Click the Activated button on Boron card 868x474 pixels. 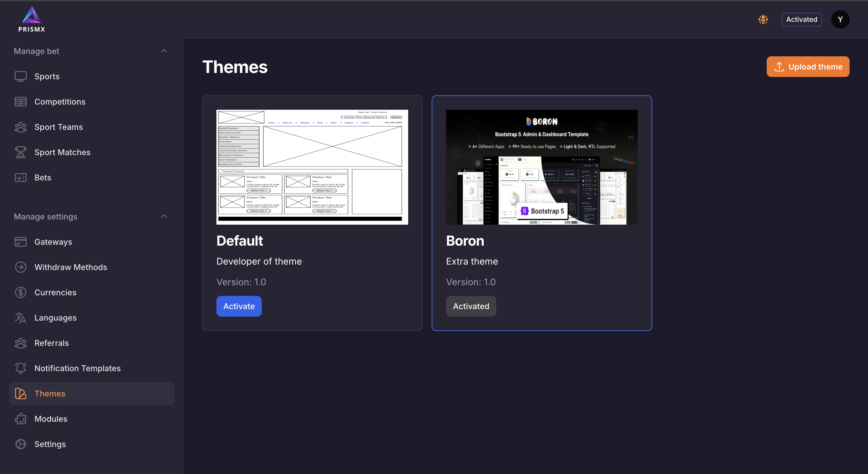pyautogui.click(x=471, y=306)
